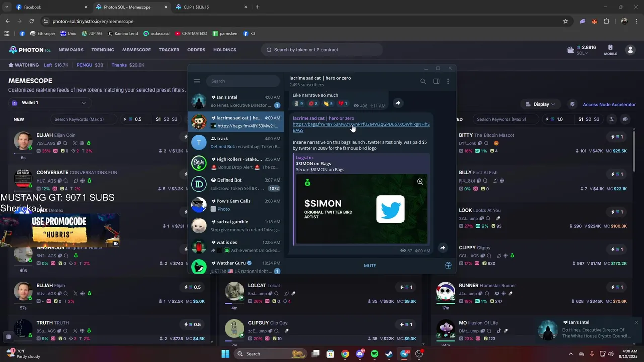Open TRENDING in Photon nav
This screenshot has height=362, width=644.
(x=103, y=50)
